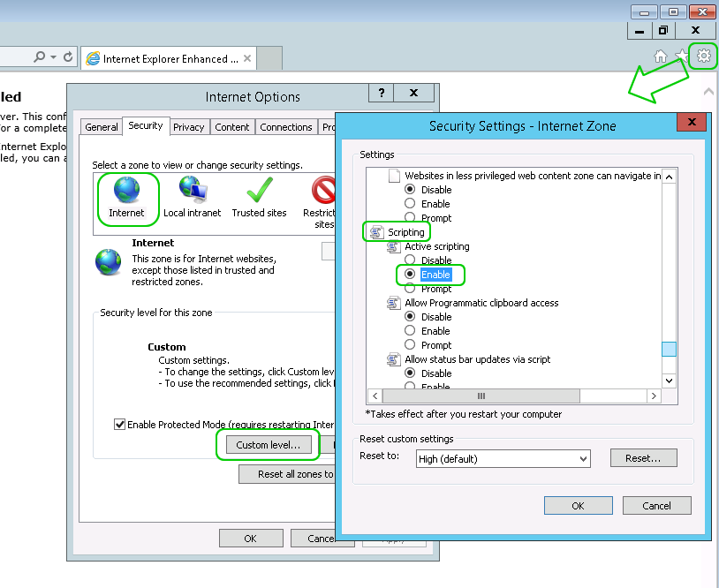The height and width of the screenshot is (588, 719).
Task: Refresh the page with the reload icon
Action: tap(68, 57)
